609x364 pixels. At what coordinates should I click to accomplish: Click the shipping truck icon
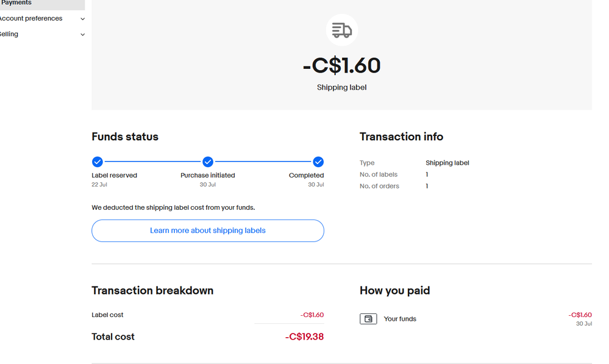pyautogui.click(x=341, y=30)
